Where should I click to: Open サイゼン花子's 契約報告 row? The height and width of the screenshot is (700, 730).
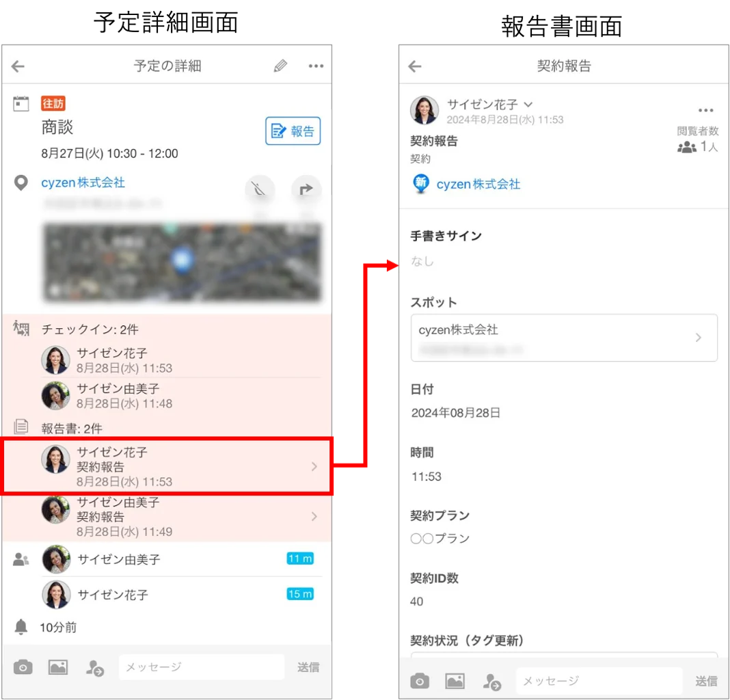click(x=167, y=466)
